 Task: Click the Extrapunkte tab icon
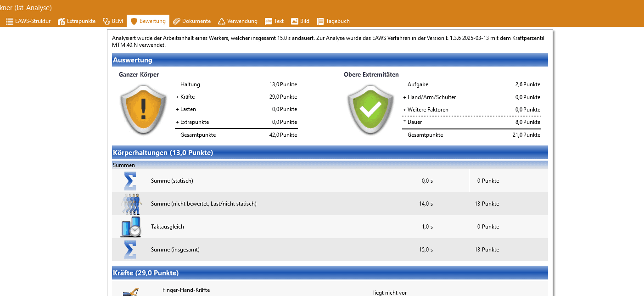click(62, 21)
